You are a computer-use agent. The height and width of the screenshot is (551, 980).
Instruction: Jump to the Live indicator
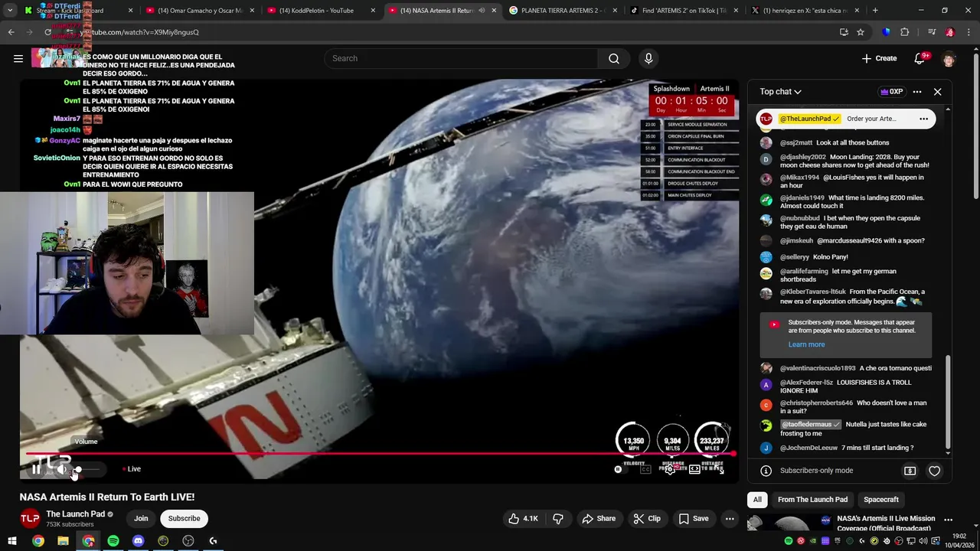(132, 469)
